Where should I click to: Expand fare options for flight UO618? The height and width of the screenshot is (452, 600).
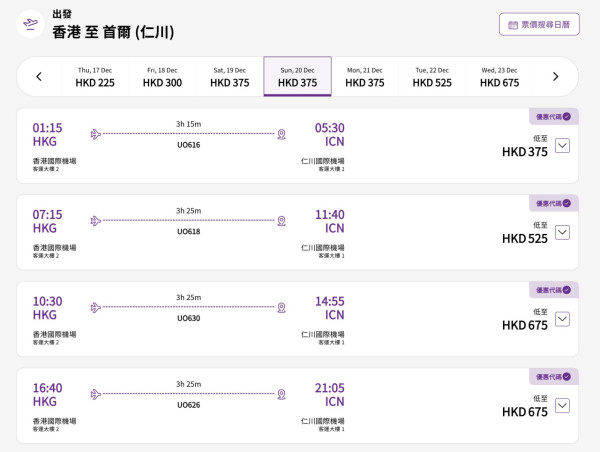coord(562,232)
